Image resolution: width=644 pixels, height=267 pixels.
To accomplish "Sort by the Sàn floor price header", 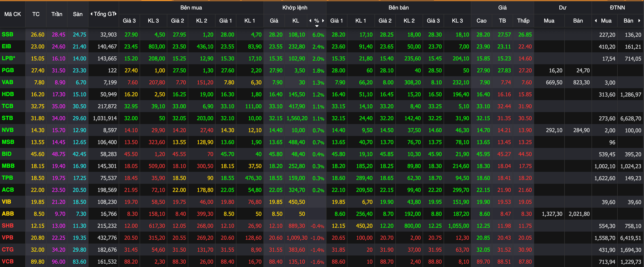I will click(77, 14).
